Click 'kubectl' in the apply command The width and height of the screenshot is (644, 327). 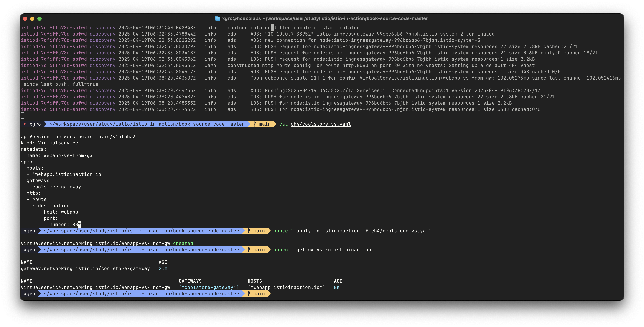[283, 231]
